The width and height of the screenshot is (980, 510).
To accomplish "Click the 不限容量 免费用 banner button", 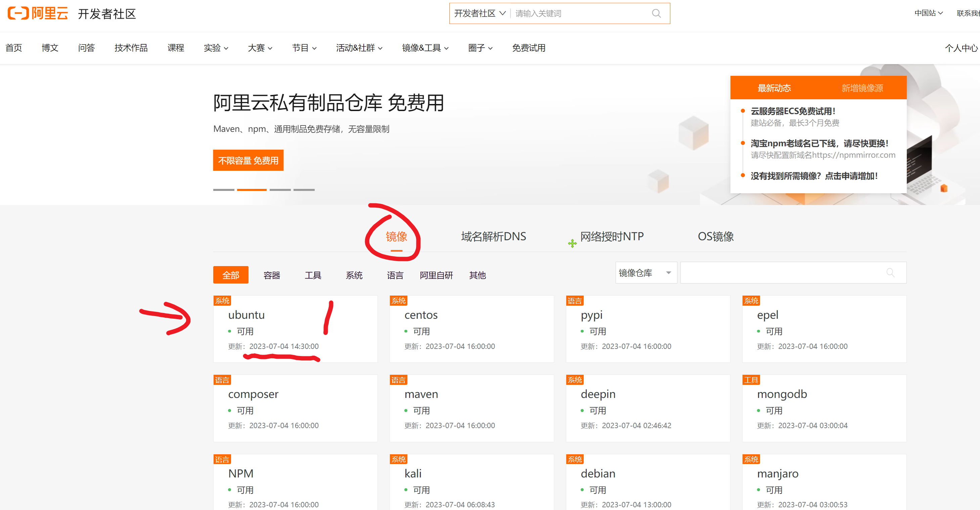I will [x=248, y=160].
